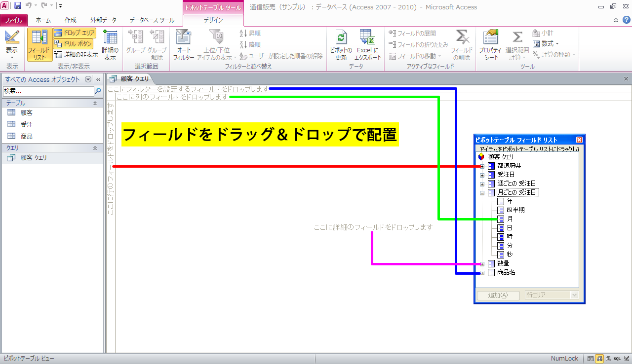Image resolution: width=632 pixels, height=364 pixels.
Task: Open the オートフィルター tool
Action: (x=183, y=45)
